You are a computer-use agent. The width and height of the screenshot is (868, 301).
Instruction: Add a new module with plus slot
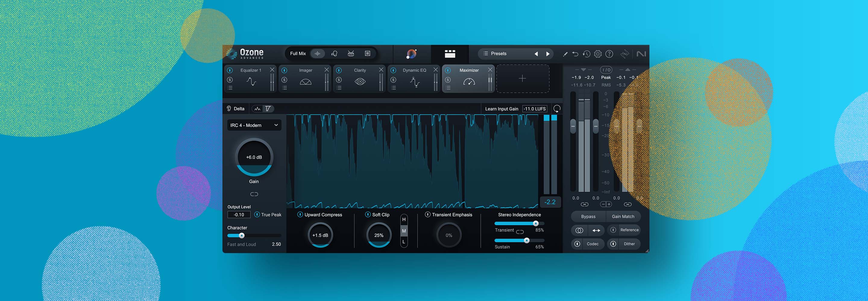pyautogui.click(x=523, y=79)
